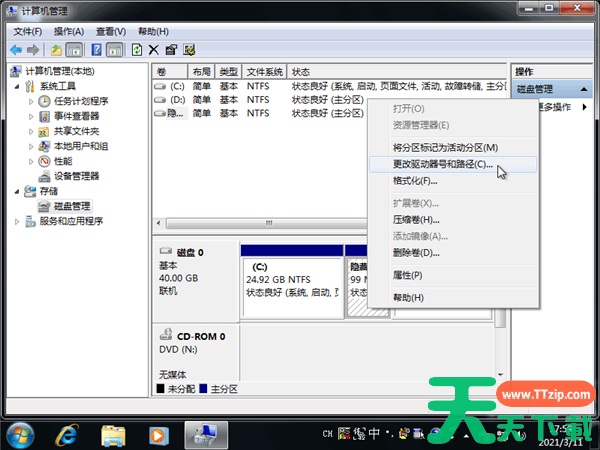Collapse the 存储 tree node

16,191
